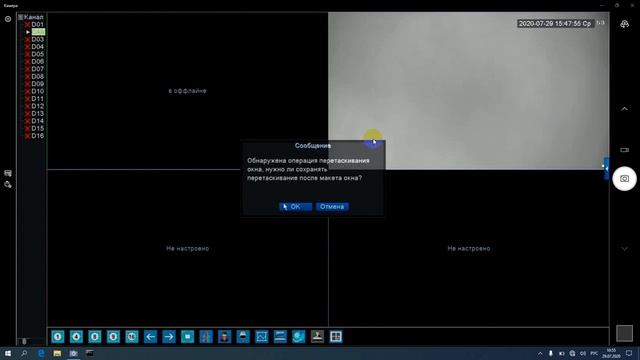Select channel D06 in tree
This screenshot has width=640, height=360.
pyautogui.click(x=37, y=62)
